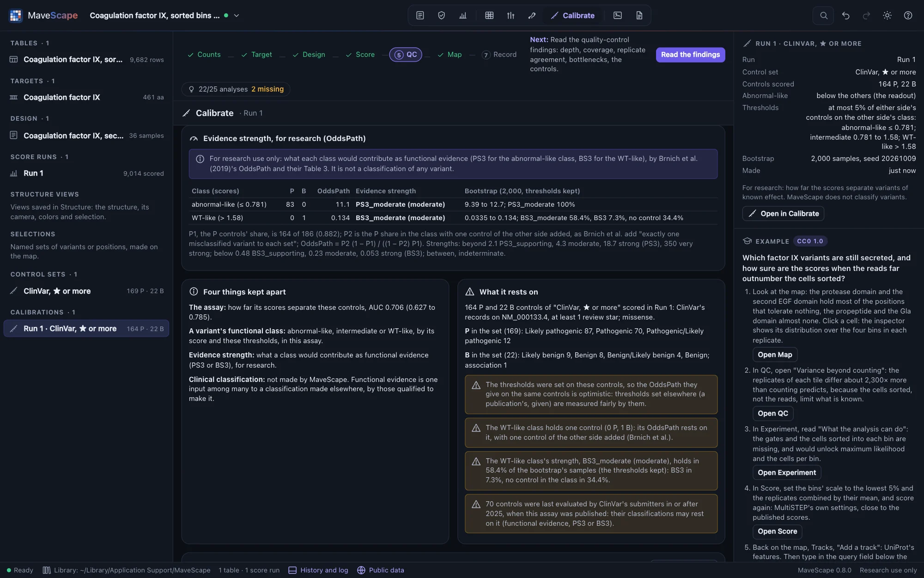This screenshot has width=924, height=578.
Task: Go to the Target workflow step
Action: click(256, 55)
